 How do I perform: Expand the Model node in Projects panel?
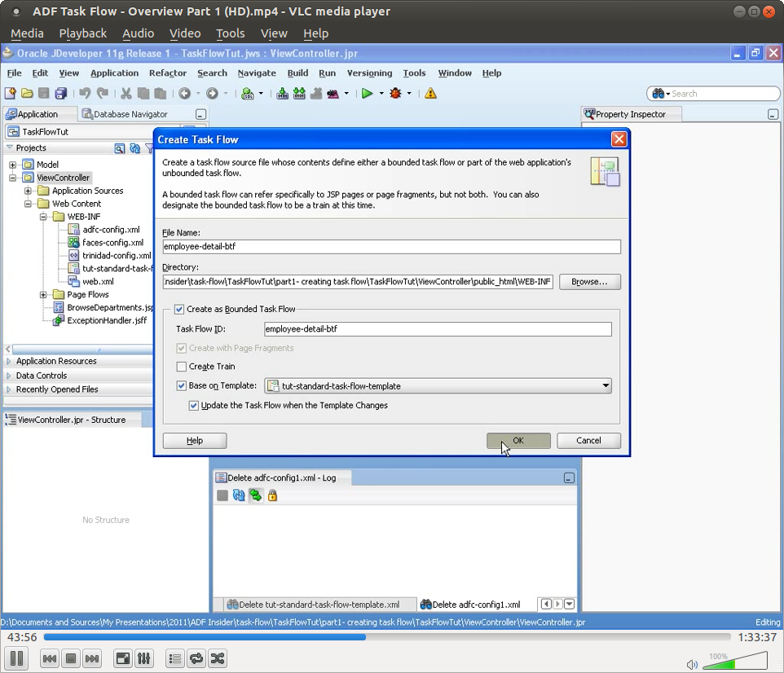(x=11, y=164)
